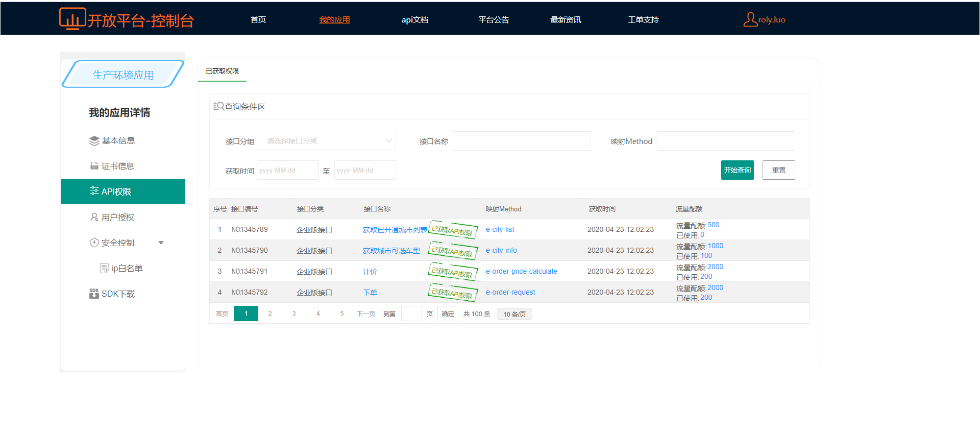The width and height of the screenshot is (980, 432).
Task: Focus the 映射Method input field
Action: tap(725, 141)
